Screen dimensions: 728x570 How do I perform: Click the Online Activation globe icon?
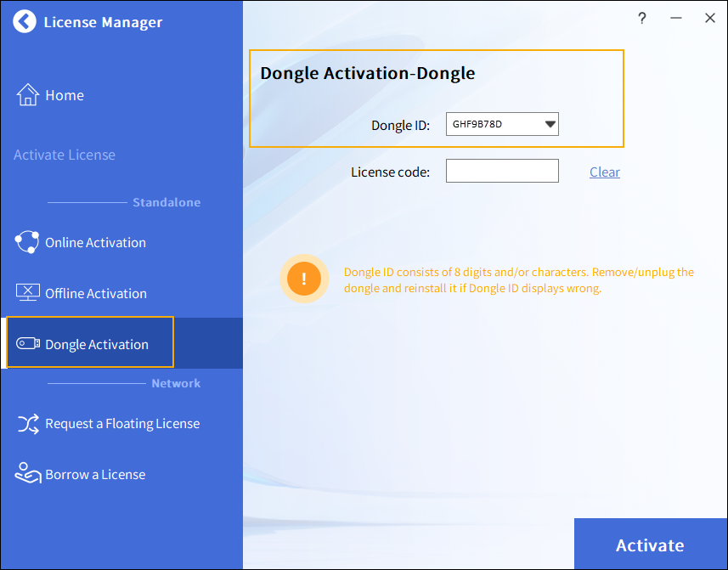[27, 242]
